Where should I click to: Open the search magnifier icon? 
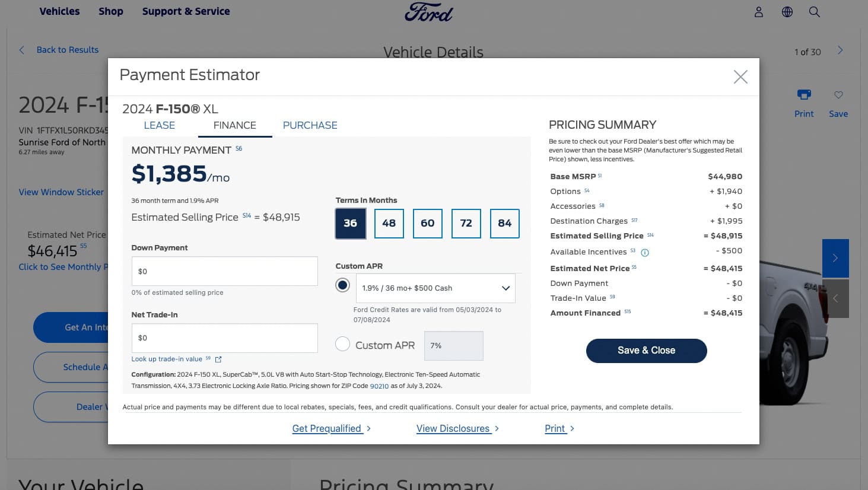(x=815, y=12)
